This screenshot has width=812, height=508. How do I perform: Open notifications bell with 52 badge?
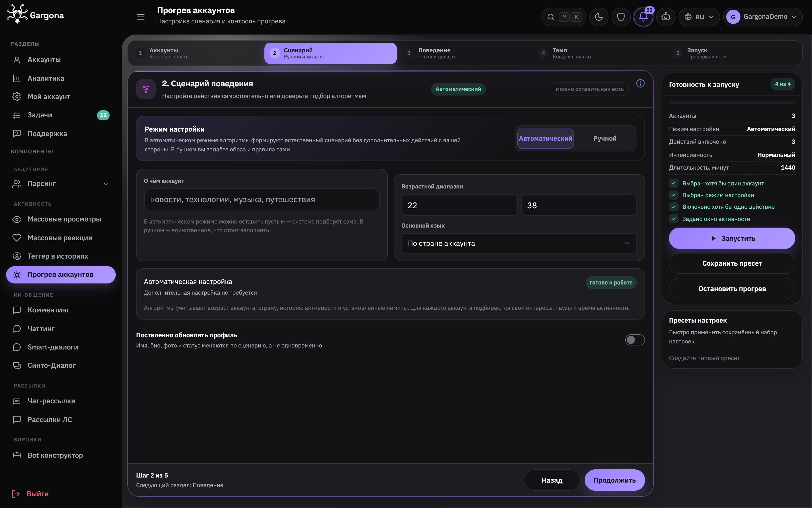pyautogui.click(x=643, y=17)
